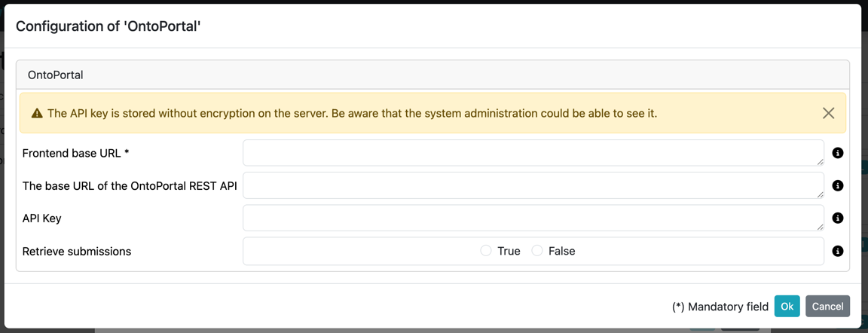Click resize handle of REST API URL textarea
This screenshot has width=868, height=333.
point(820,194)
